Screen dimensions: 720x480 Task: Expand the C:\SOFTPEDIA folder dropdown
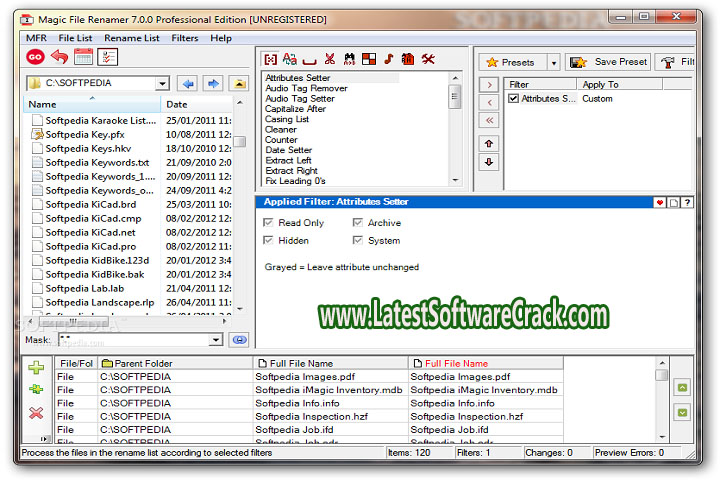[162, 84]
